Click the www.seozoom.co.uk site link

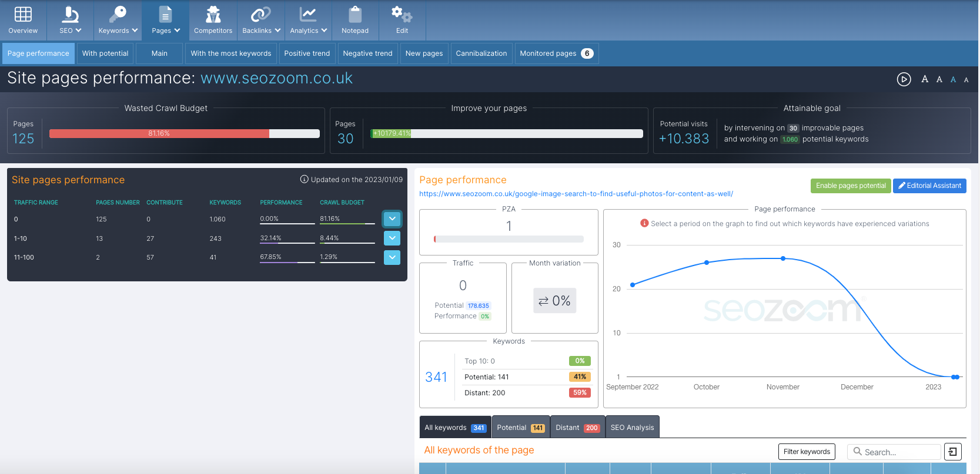276,78
